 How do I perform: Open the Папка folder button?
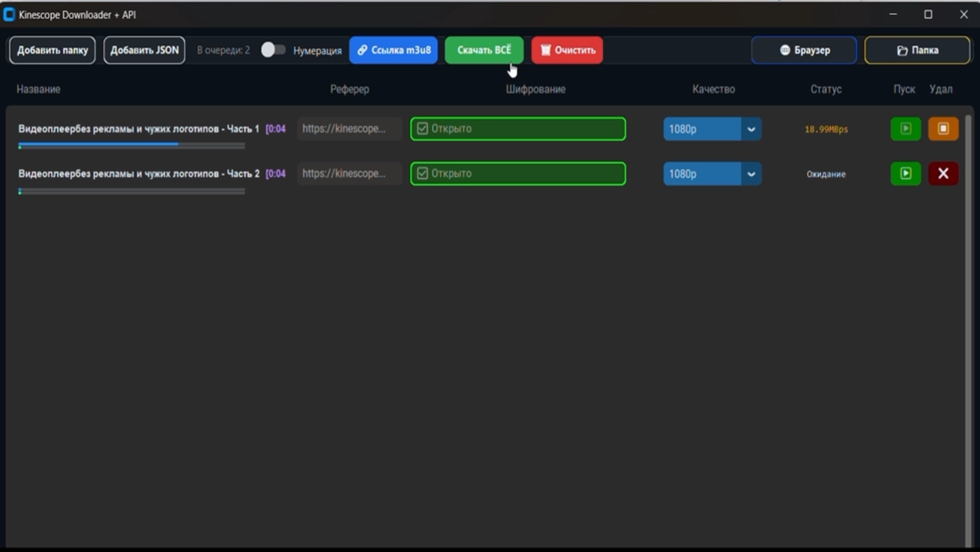click(x=917, y=50)
